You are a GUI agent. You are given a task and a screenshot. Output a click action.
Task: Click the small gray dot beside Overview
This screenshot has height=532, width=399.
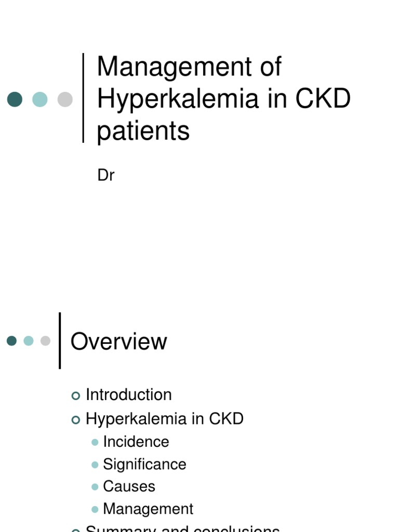tap(46, 341)
